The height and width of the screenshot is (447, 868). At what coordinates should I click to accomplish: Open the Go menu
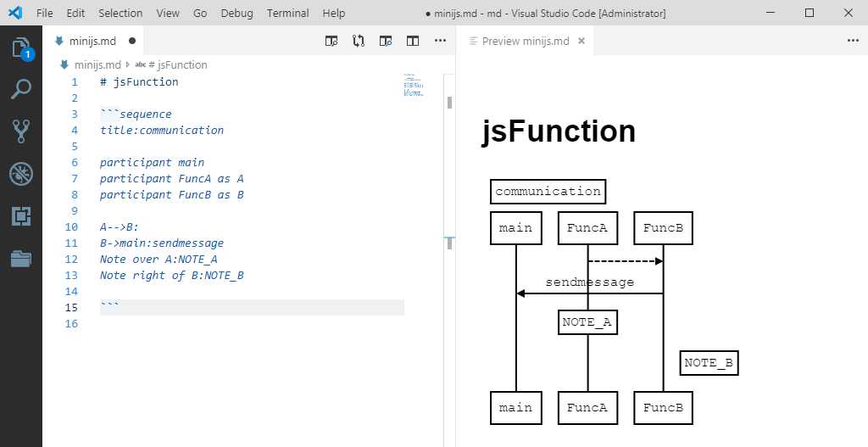click(200, 13)
